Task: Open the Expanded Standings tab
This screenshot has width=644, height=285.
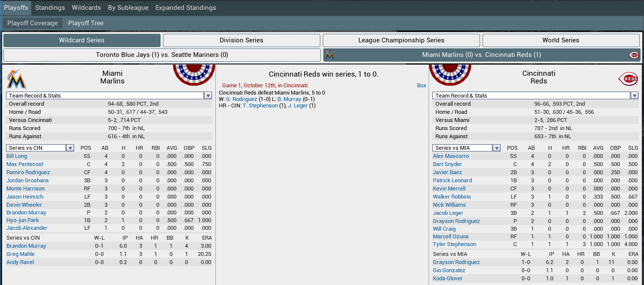Action: click(185, 8)
